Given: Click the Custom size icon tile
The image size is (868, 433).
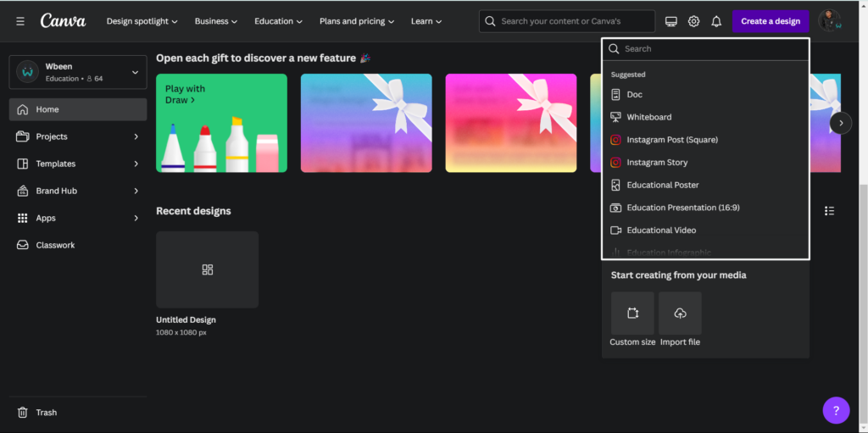Looking at the screenshot, I should click(632, 314).
